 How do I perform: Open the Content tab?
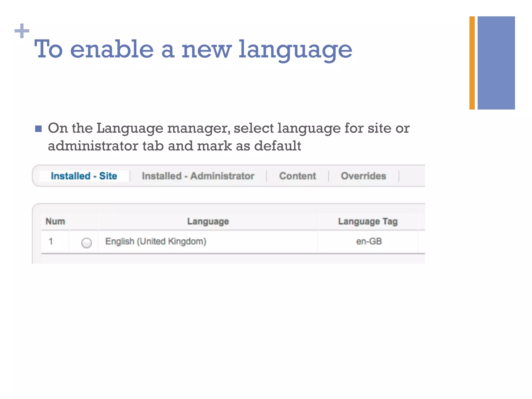pyautogui.click(x=297, y=176)
